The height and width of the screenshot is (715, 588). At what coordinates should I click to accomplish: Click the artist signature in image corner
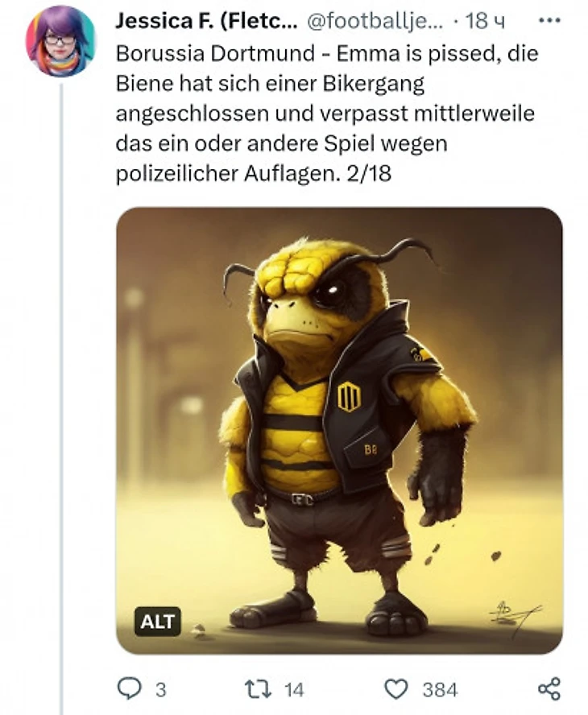[x=514, y=617]
